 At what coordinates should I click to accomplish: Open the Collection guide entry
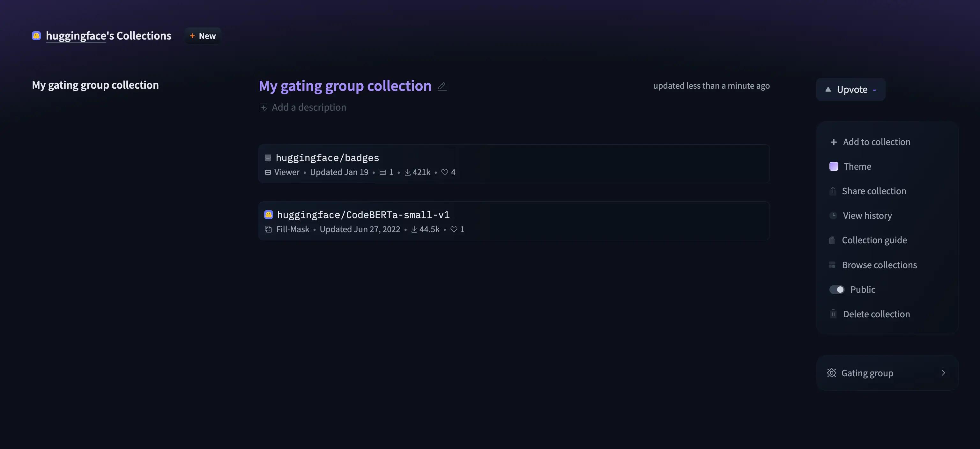(874, 240)
